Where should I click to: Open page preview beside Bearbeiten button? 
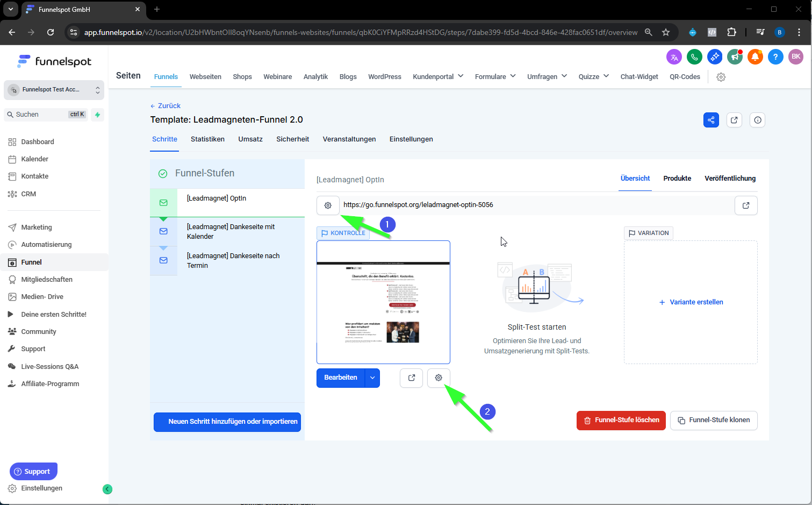412,378
